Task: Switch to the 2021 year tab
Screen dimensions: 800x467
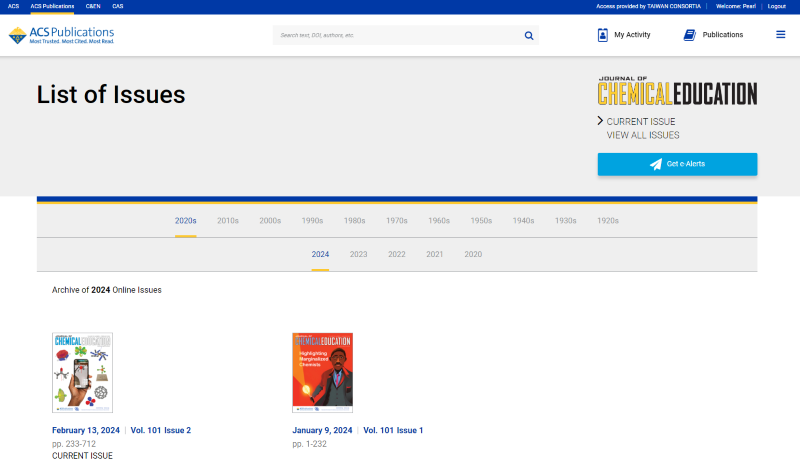Action: pyautogui.click(x=435, y=254)
